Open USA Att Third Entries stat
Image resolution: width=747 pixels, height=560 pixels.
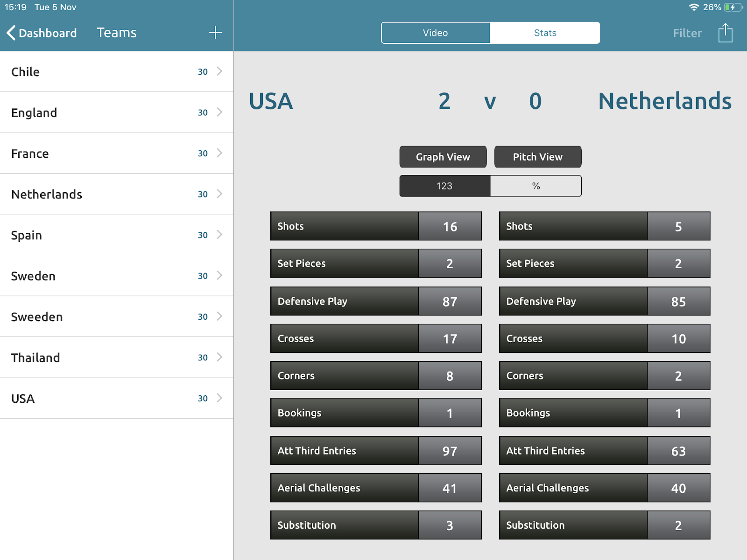coord(375,451)
